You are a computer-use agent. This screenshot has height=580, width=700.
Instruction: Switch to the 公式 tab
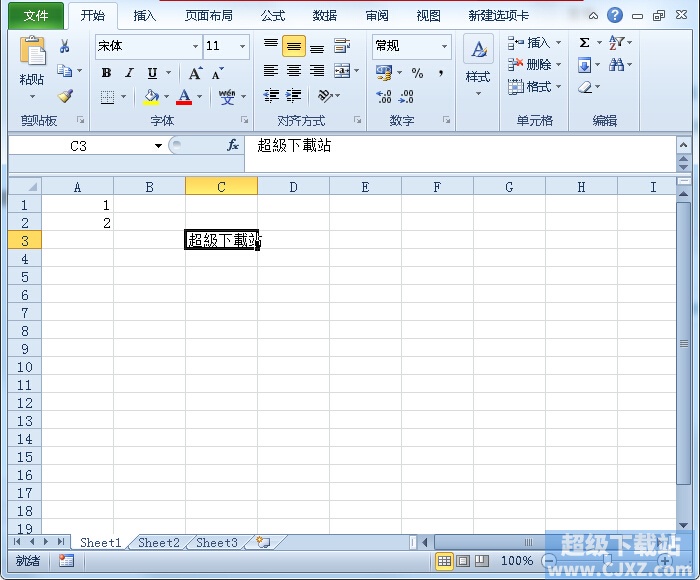click(273, 16)
